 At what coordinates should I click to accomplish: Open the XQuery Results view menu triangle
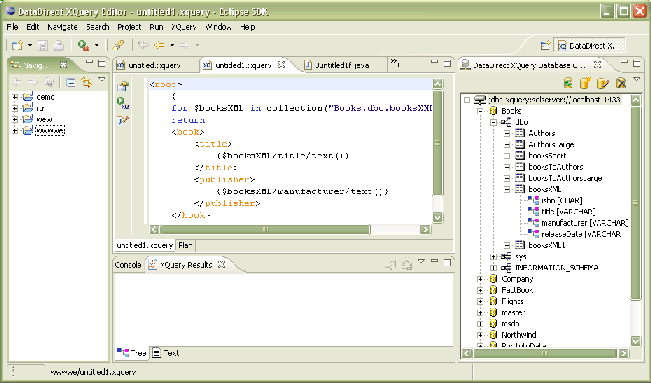421,261
